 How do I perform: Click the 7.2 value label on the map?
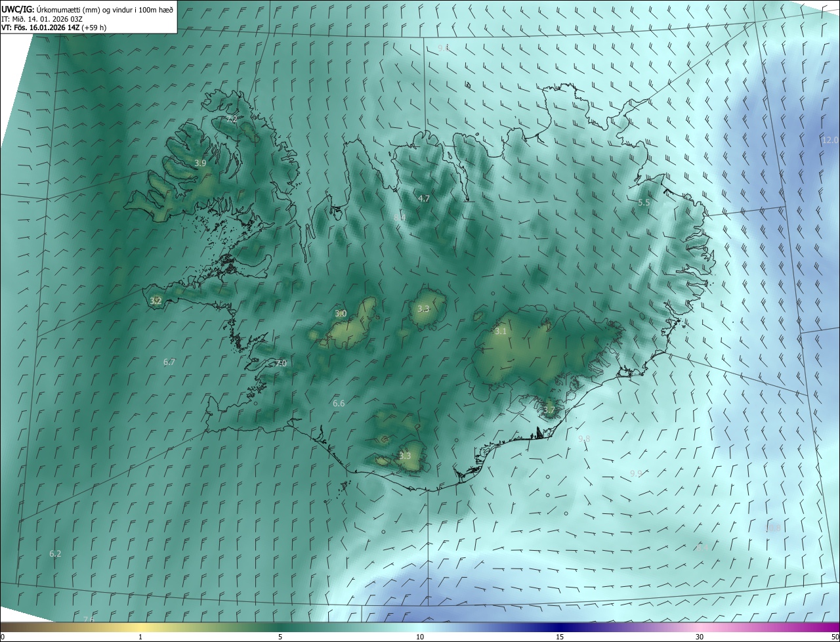(232, 119)
